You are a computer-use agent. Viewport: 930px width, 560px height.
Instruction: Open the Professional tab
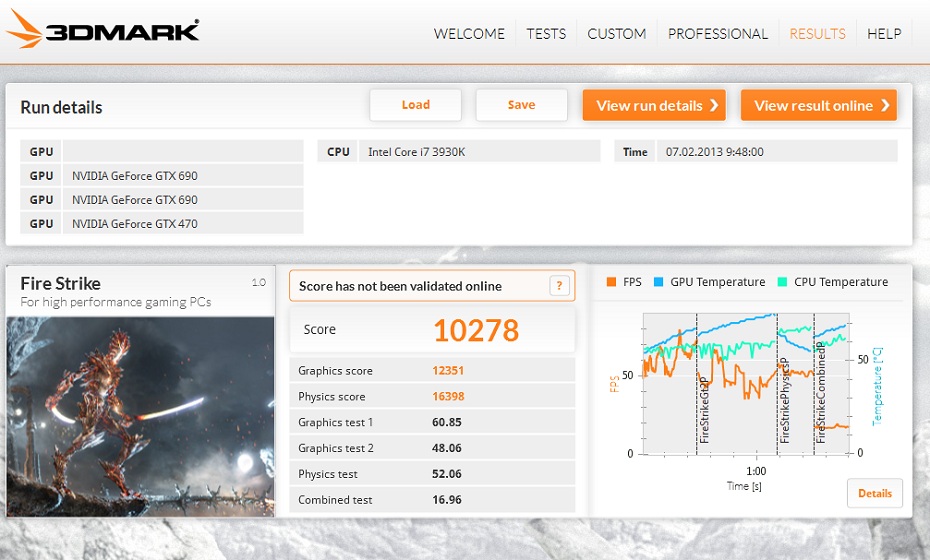[717, 34]
